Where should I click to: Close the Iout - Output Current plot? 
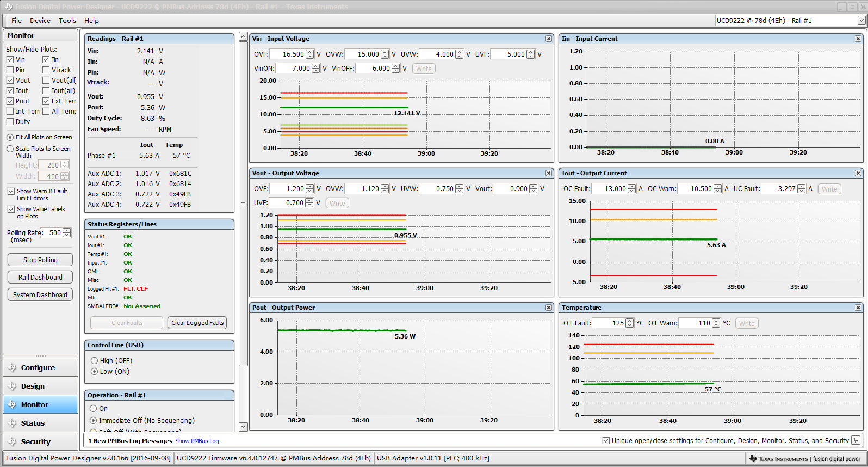tap(858, 173)
